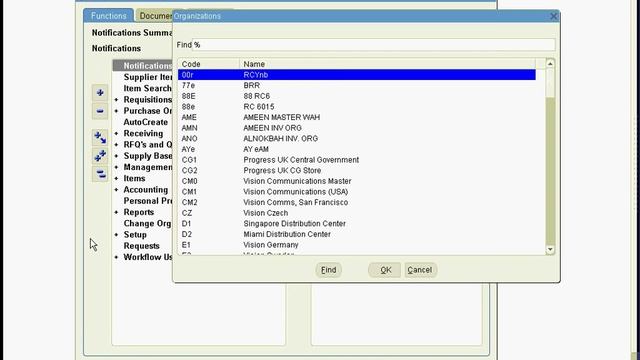640x360 pixels.
Task: Click the Code column header
Action: click(209, 64)
